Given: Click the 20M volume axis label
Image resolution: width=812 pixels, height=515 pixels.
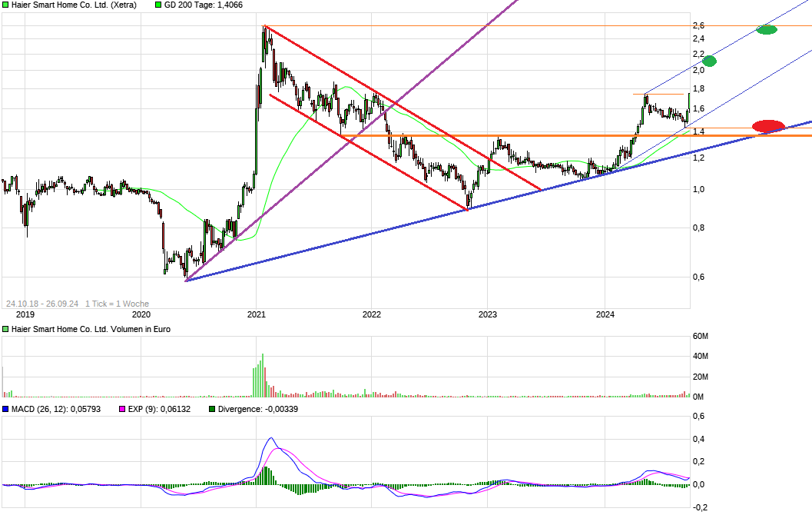Looking at the screenshot, I should [701, 377].
